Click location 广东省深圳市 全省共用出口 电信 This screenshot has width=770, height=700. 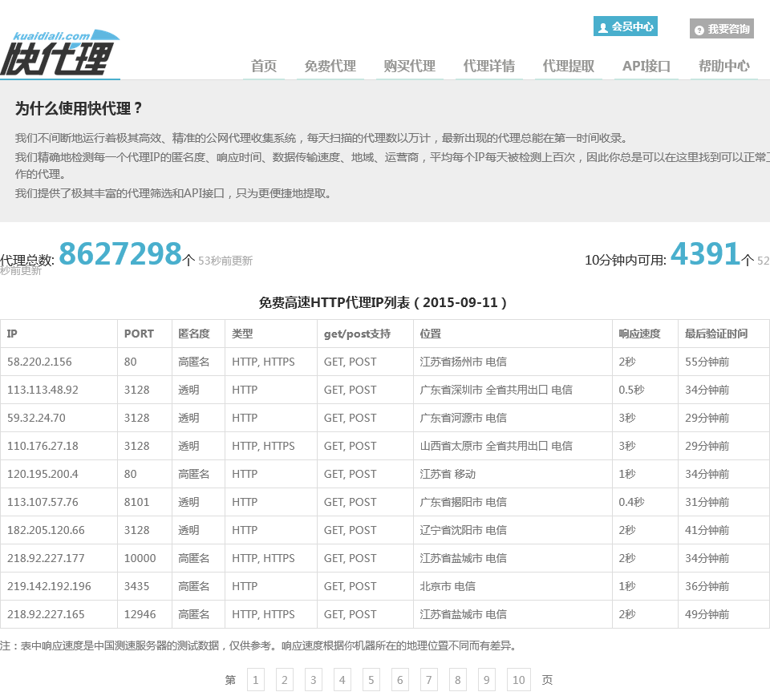click(x=496, y=390)
